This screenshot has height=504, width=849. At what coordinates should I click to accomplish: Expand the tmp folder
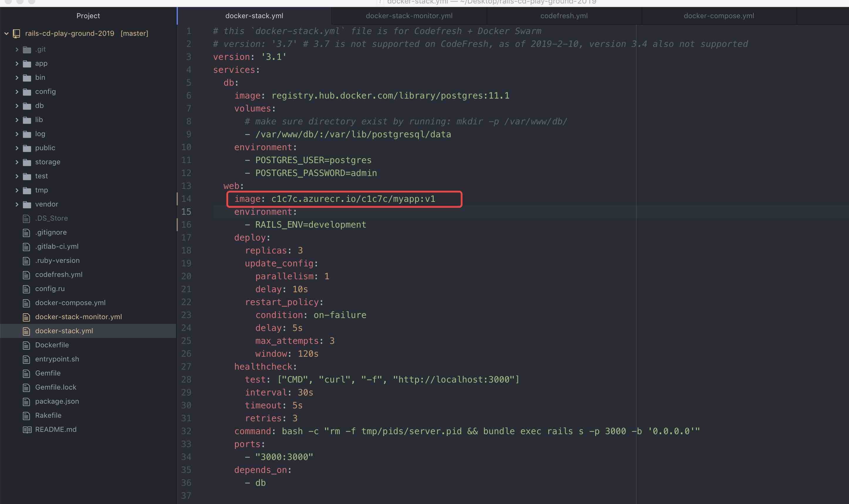pos(17,190)
